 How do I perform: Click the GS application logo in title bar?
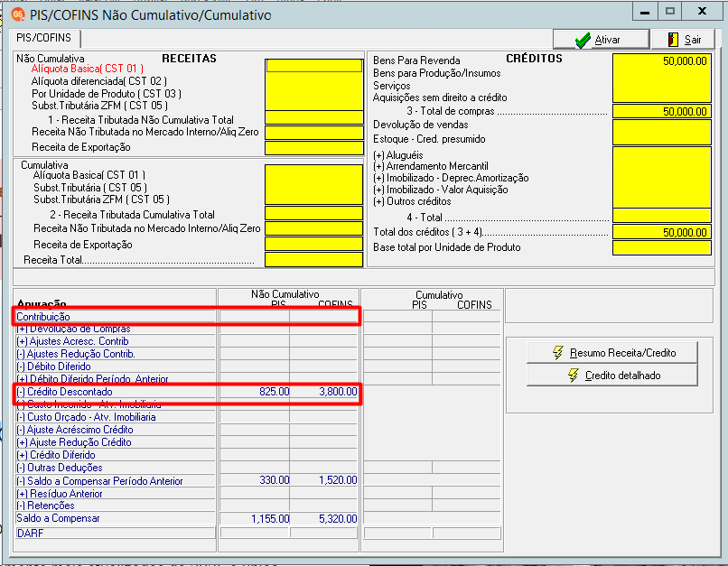tap(18, 14)
